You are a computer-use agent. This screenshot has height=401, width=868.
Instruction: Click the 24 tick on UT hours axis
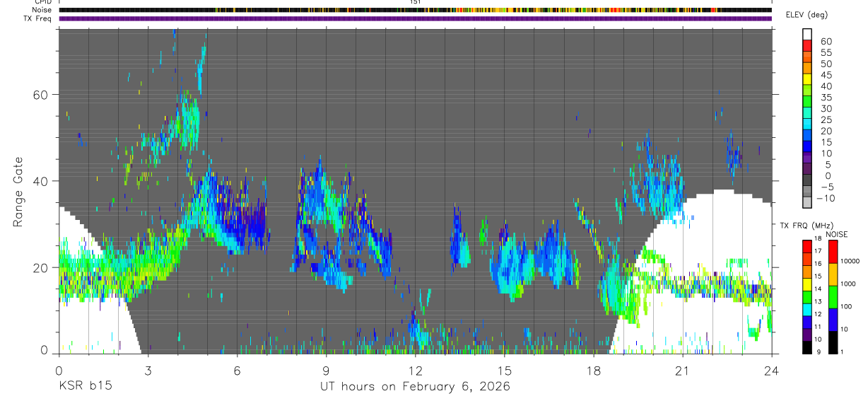click(772, 371)
